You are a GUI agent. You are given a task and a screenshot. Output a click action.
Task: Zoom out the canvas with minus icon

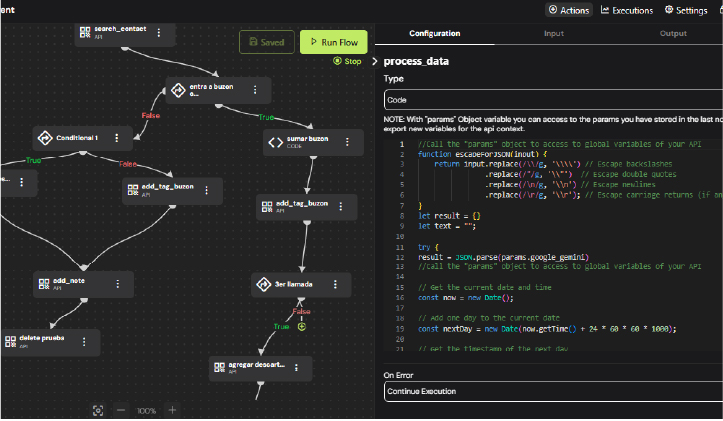(121, 410)
